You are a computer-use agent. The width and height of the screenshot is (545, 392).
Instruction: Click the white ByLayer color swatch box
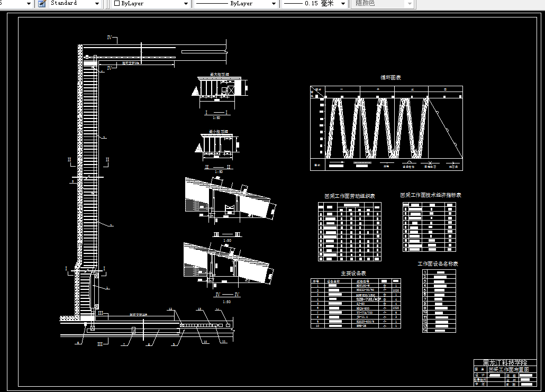(x=117, y=3)
